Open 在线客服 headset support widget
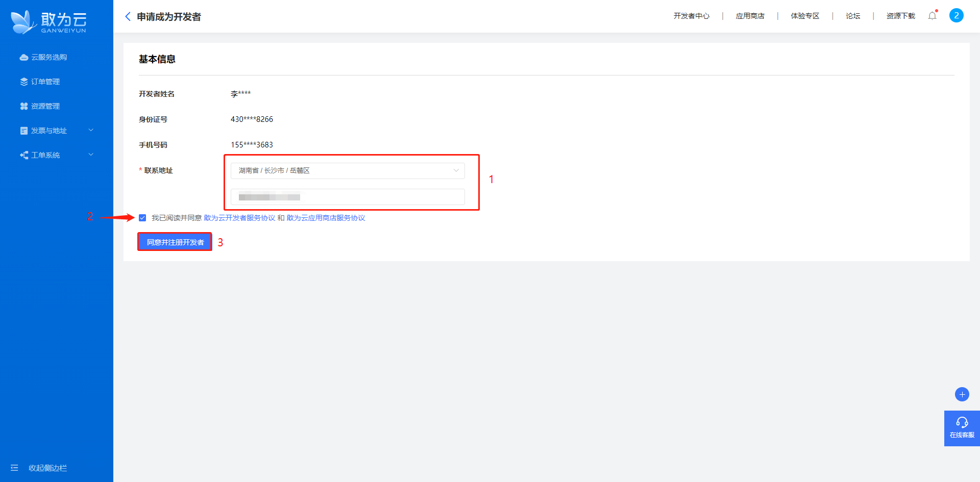The height and width of the screenshot is (482, 980). pos(962,428)
